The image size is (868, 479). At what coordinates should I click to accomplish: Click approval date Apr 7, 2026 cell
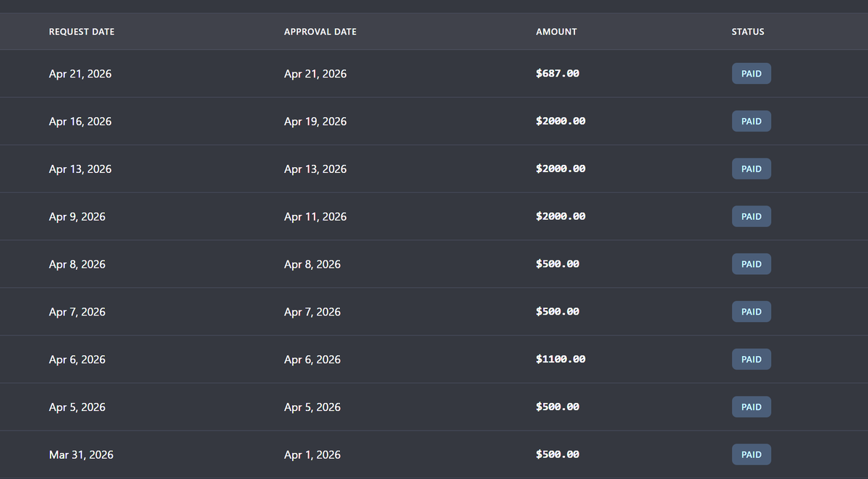coord(312,313)
